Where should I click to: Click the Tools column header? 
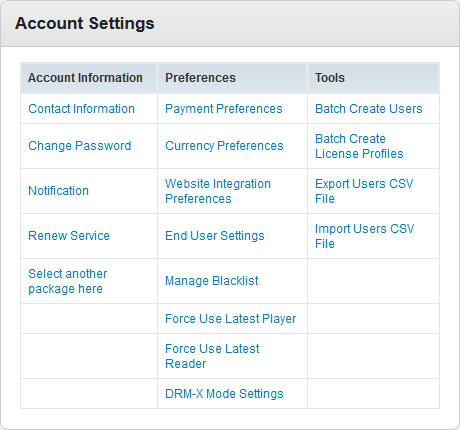click(x=330, y=78)
